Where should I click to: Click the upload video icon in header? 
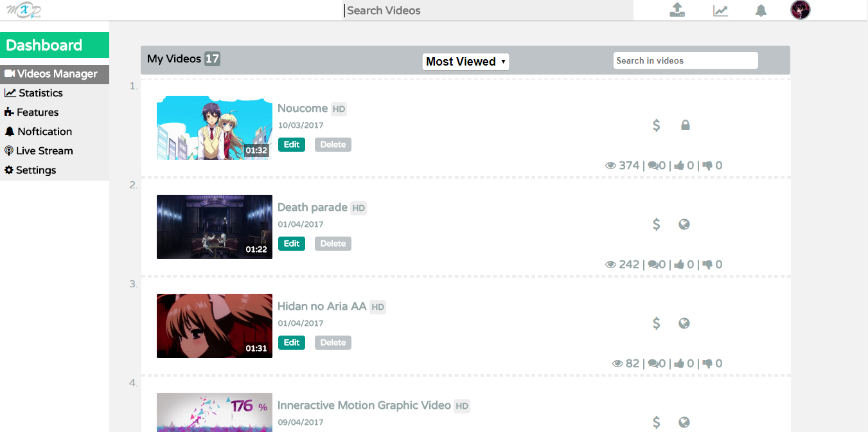pyautogui.click(x=677, y=10)
